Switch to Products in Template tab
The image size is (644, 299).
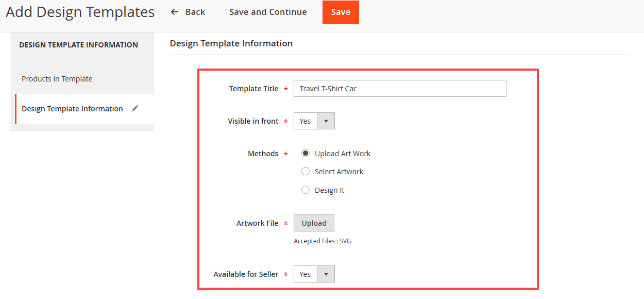pyautogui.click(x=57, y=79)
